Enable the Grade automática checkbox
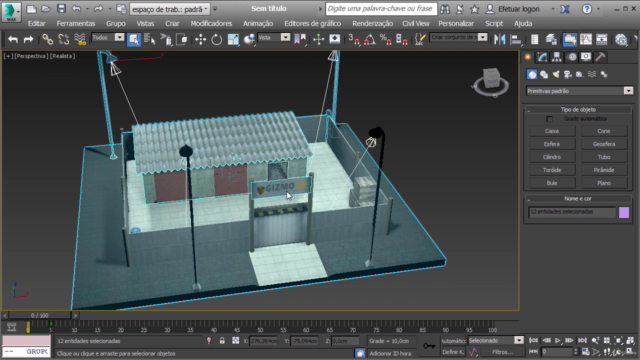Viewport: 640px width, 360px height. [549, 119]
